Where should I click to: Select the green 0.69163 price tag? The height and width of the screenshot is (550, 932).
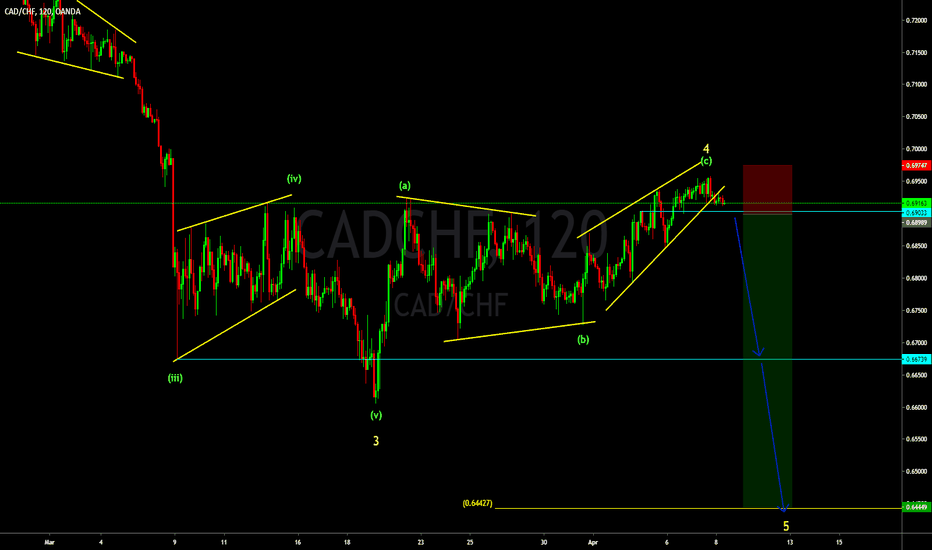(916, 203)
